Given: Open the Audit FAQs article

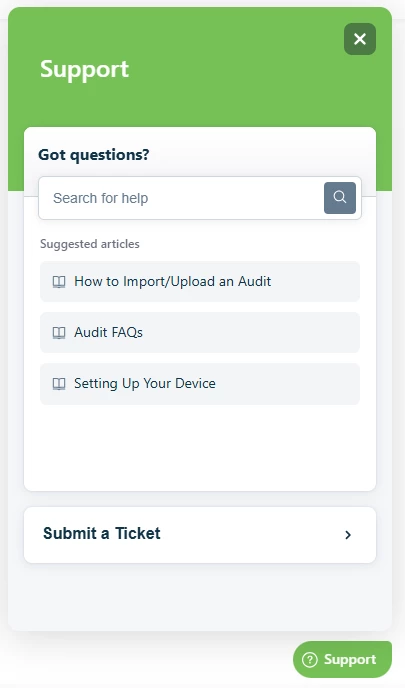Looking at the screenshot, I should coord(108,333).
